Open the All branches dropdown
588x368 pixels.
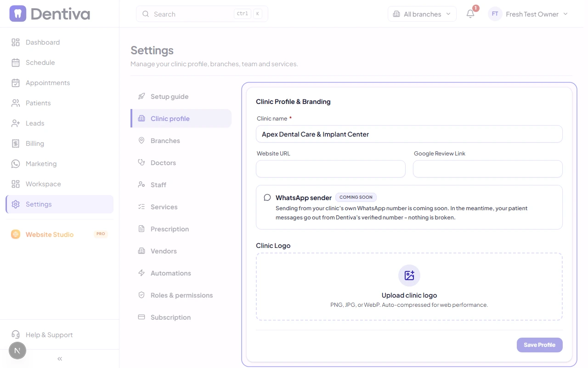422,14
